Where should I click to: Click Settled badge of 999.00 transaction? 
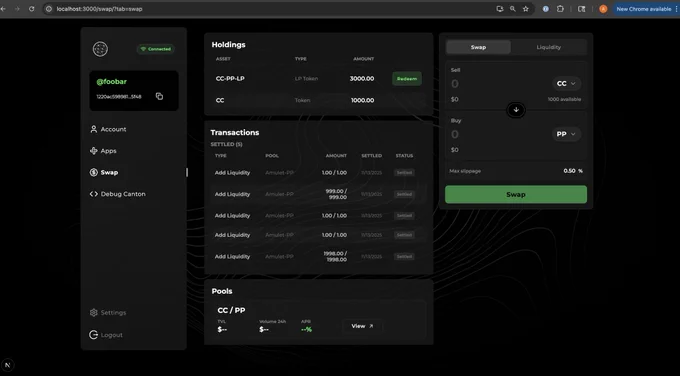404,194
